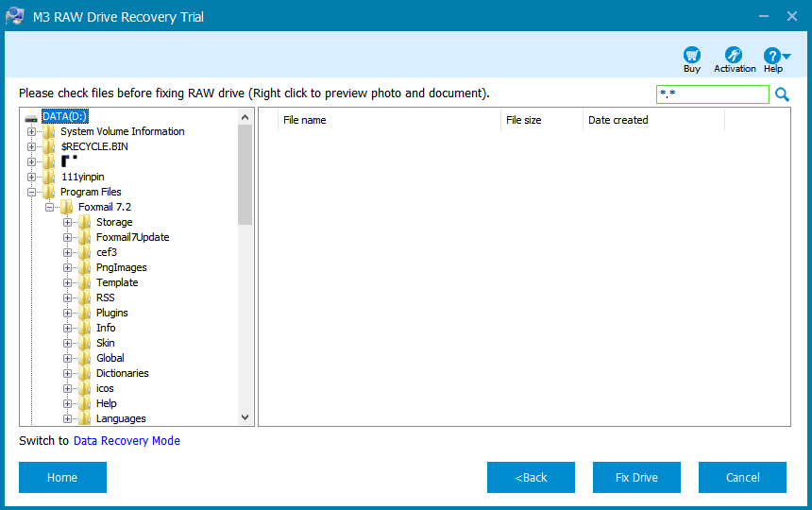Expand the RSS folder node
The image size is (812, 510).
click(67, 297)
